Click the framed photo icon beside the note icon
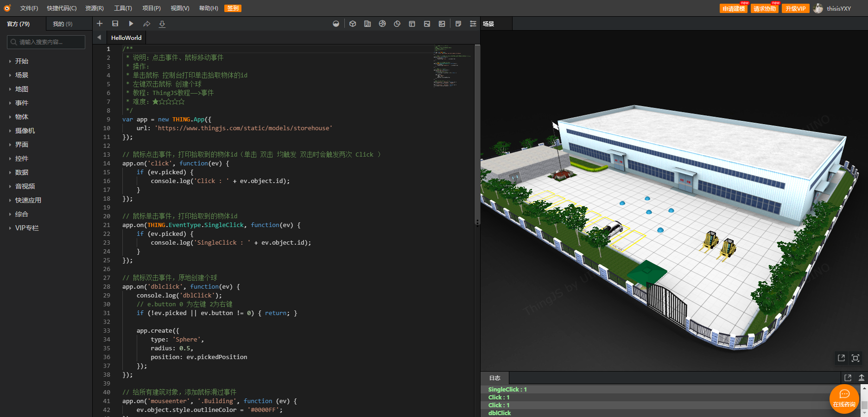This screenshot has height=417, width=868. coord(442,24)
